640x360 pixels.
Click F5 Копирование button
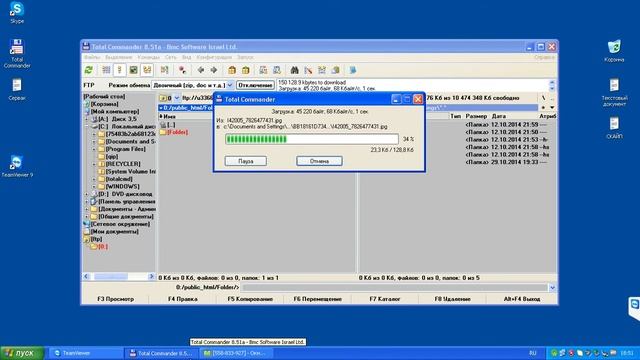coord(250,299)
